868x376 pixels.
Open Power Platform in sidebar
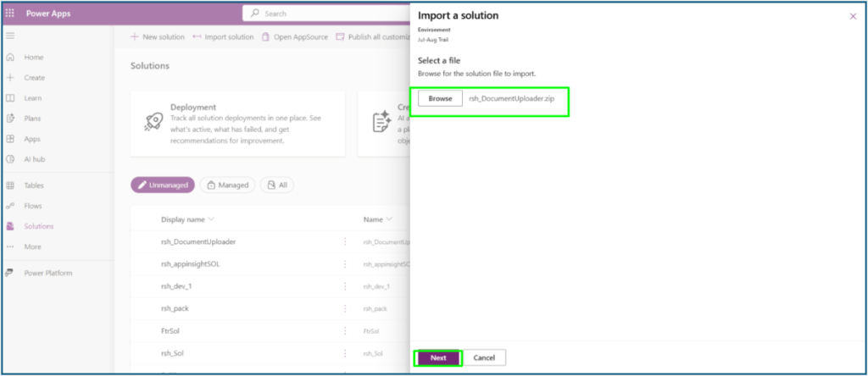coord(47,273)
